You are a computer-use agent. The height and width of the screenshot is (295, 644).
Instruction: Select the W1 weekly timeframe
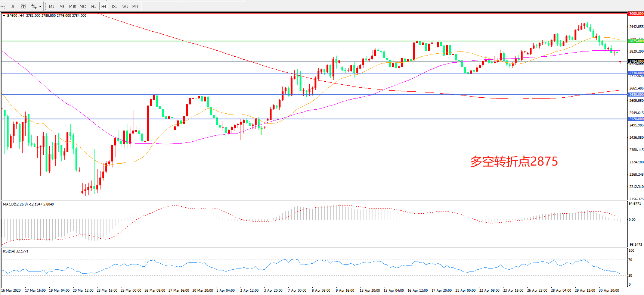tap(125, 6)
